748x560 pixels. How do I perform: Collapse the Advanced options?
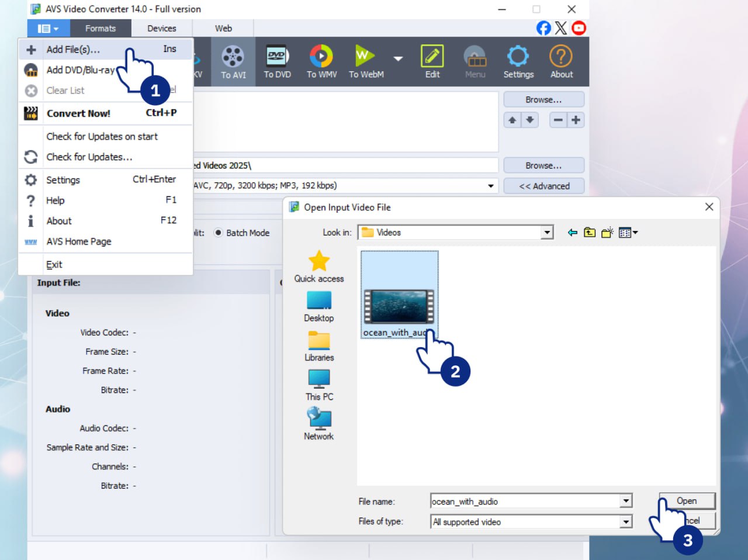(543, 186)
